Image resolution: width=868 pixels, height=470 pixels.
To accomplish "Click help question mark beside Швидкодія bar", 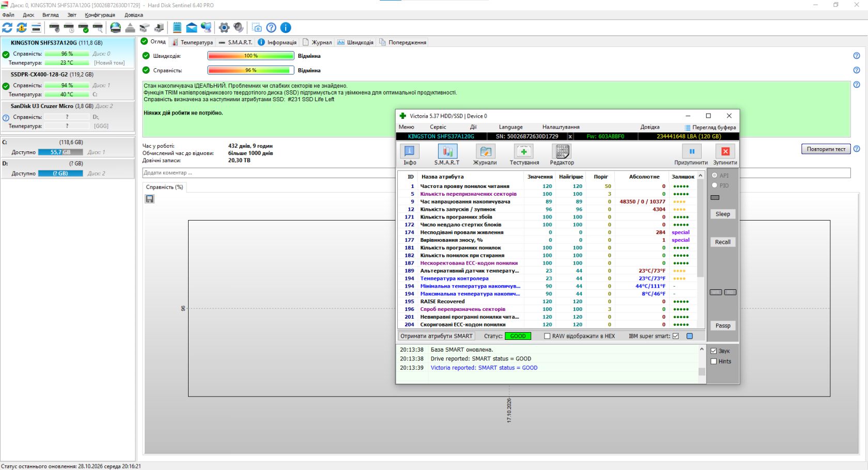I will tap(857, 56).
